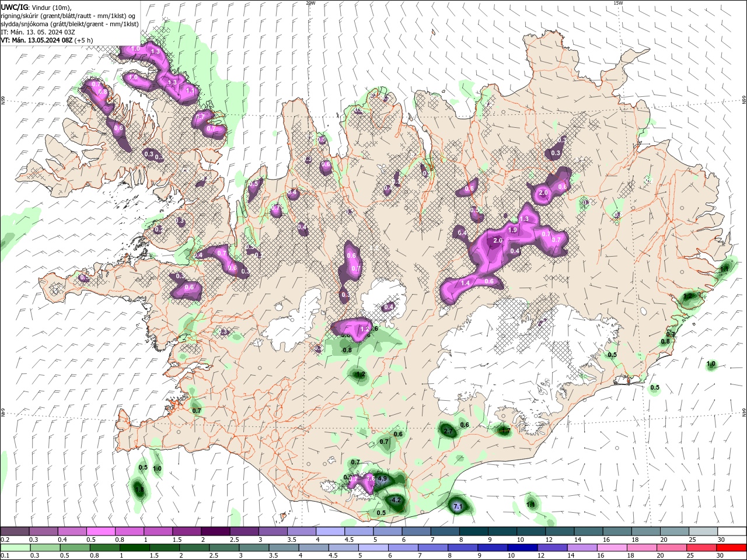Click the light pink swatch labeled 16 in lower legend

point(612,548)
